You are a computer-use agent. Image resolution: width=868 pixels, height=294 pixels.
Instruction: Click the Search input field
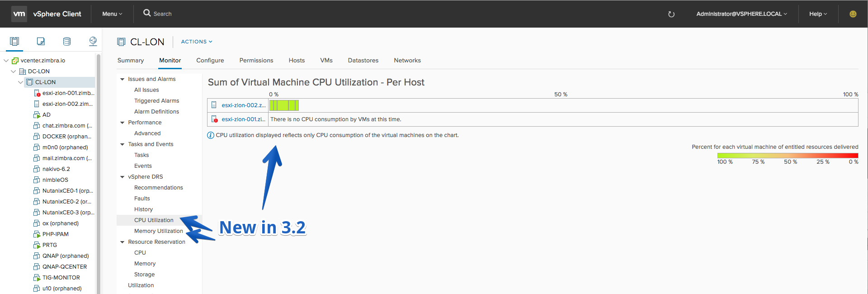point(162,14)
